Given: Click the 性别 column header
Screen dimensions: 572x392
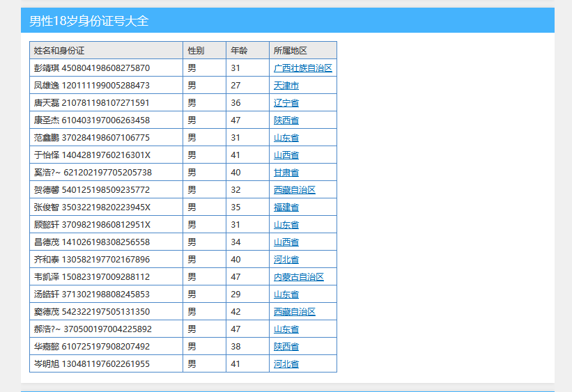Looking at the screenshot, I should tap(204, 50).
